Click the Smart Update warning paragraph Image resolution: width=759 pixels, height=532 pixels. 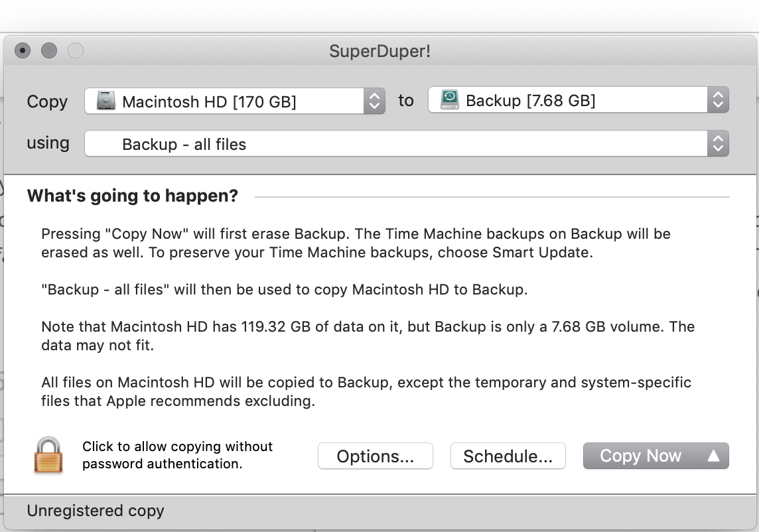point(356,243)
